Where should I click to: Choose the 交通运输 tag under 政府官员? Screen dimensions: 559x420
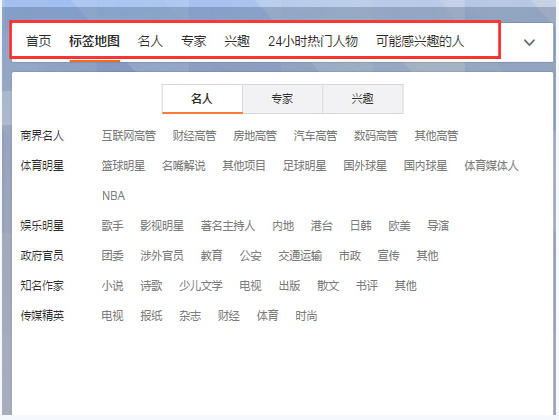(x=300, y=256)
